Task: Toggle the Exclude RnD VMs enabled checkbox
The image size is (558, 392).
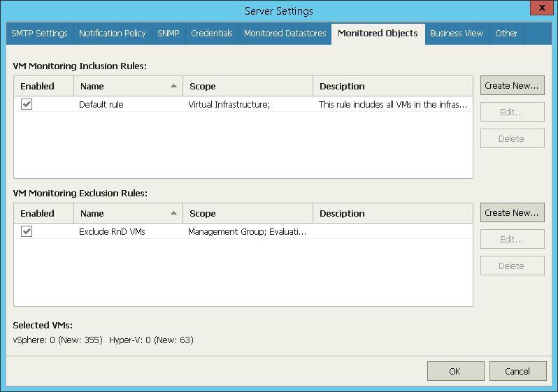Action: coord(27,231)
